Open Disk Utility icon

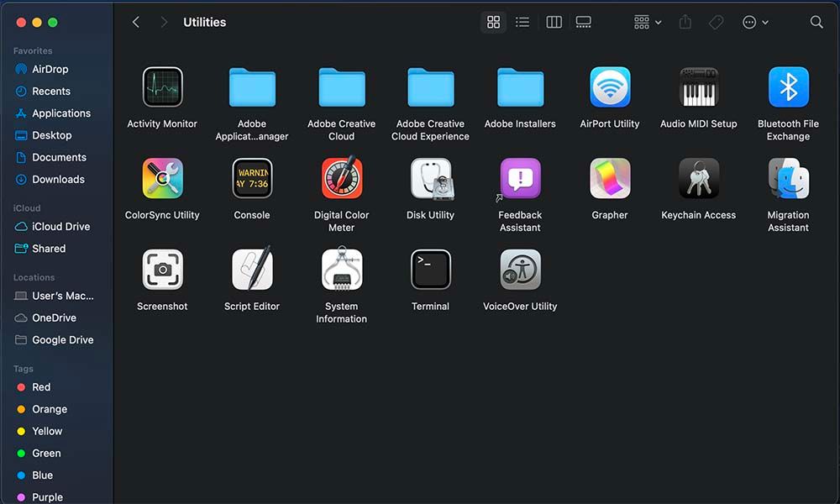(430, 178)
